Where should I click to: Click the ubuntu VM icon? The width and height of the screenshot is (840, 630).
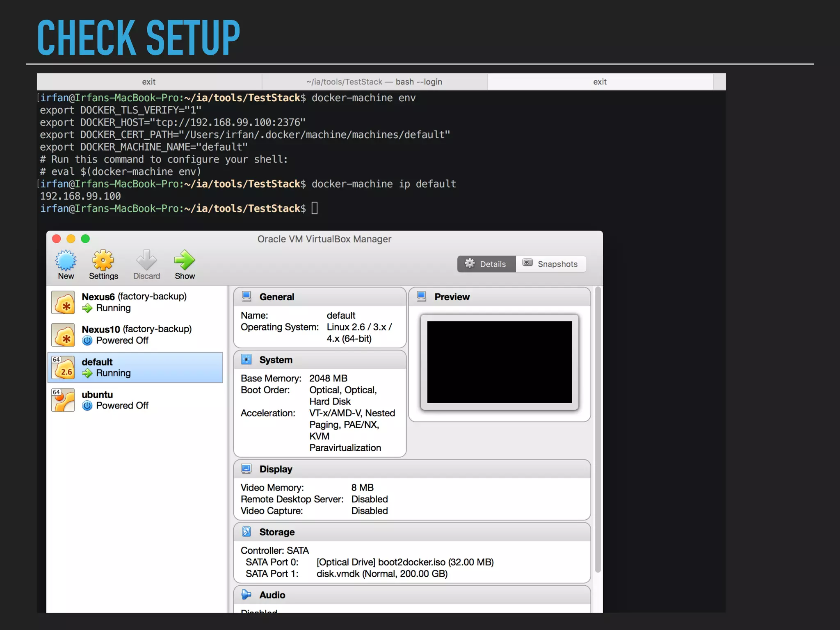(63, 400)
